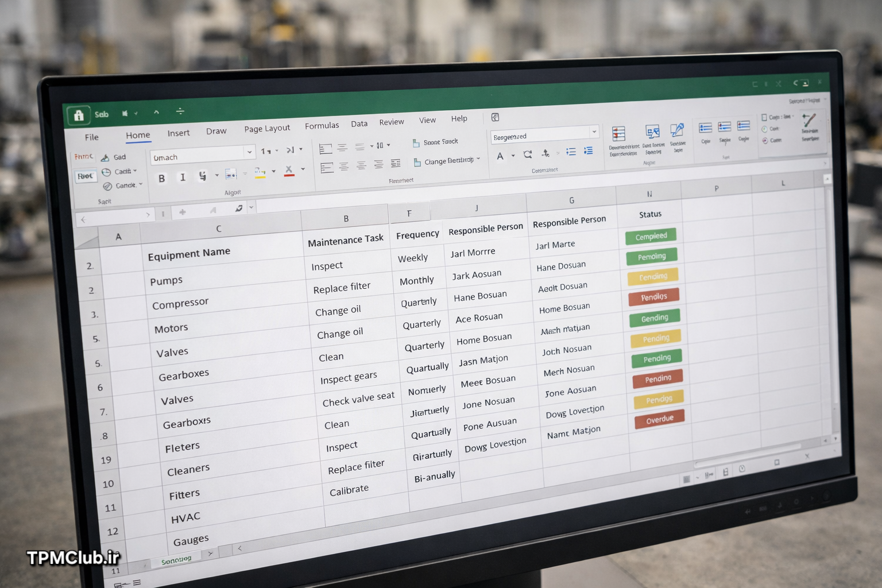
Task: Click the green Compleed status badge
Action: tap(651, 236)
